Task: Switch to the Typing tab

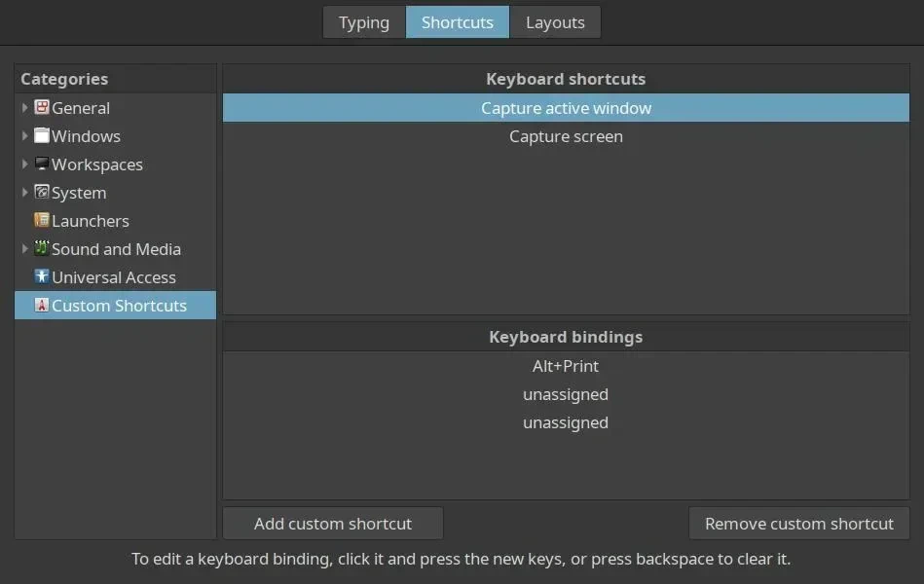Action: [364, 22]
